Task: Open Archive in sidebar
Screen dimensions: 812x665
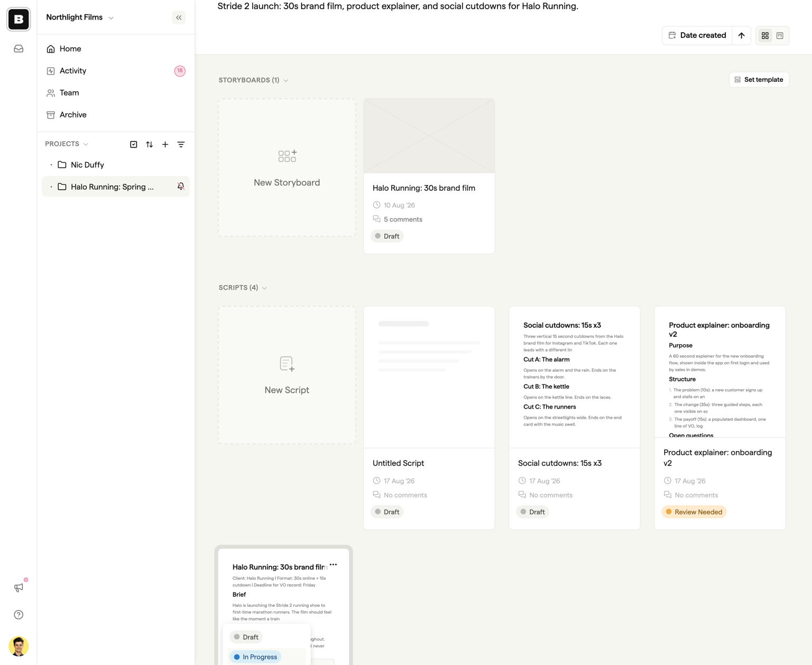Action: [x=116, y=115]
